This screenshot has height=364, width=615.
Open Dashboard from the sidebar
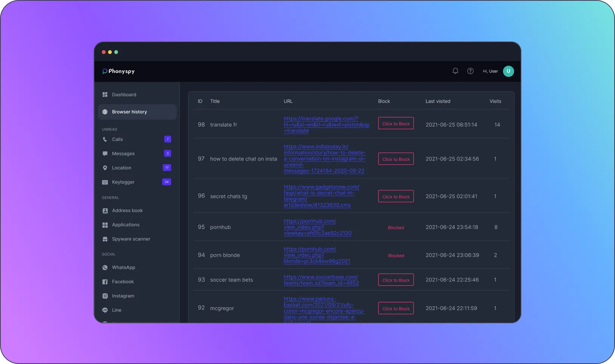[124, 95]
